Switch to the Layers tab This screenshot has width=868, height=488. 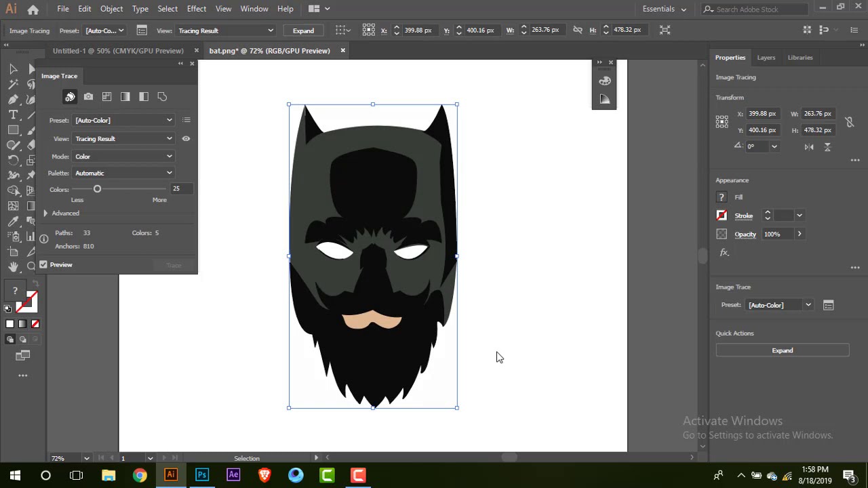[766, 58]
